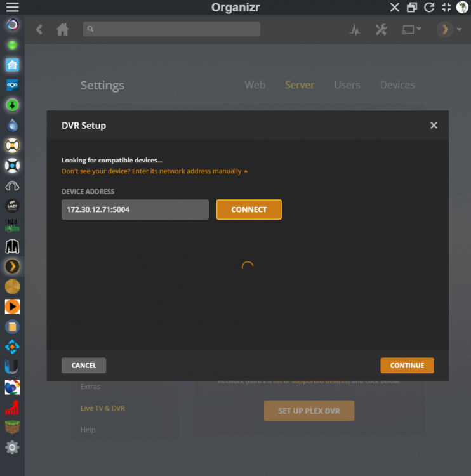The height and width of the screenshot is (476, 471).
Task: Open the headphones sidebar icon
Action: point(13,186)
